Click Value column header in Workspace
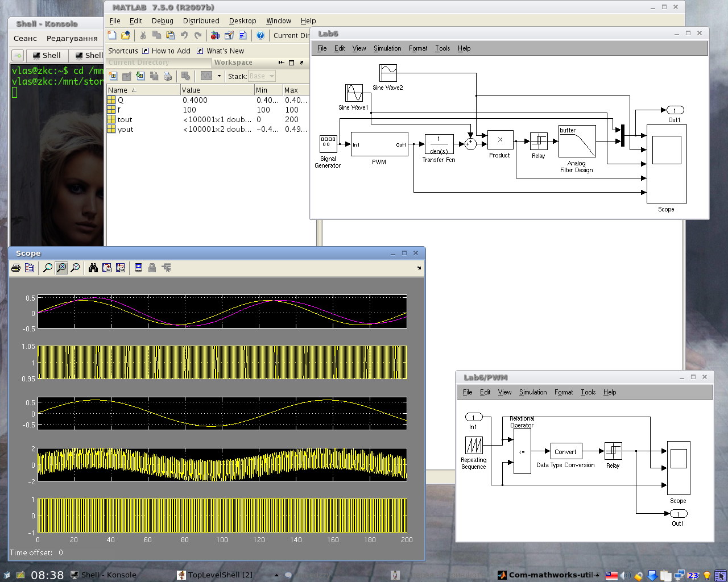This screenshot has height=582, width=728. point(217,90)
